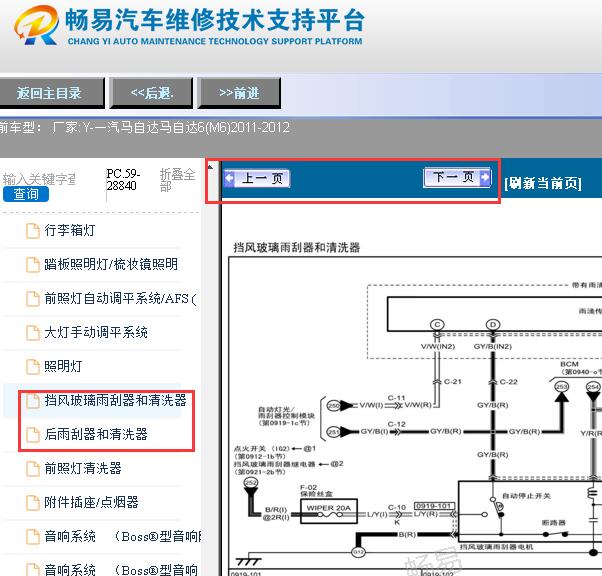The image size is (602, 576).
Task: Select 挡风玻璃雨刮器和清洗器 entry
Action: [x=116, y=400]
